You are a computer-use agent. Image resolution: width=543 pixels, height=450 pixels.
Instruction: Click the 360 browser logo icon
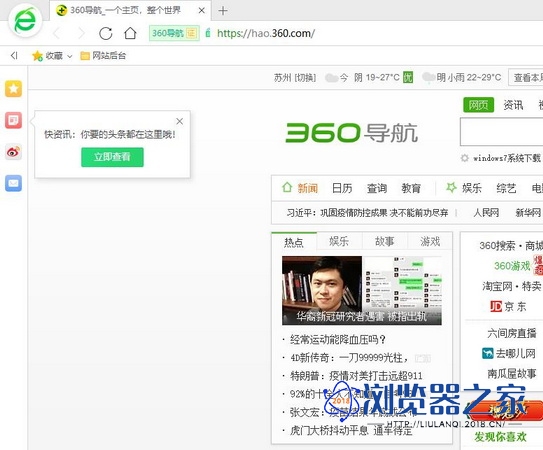pos(25,21)
